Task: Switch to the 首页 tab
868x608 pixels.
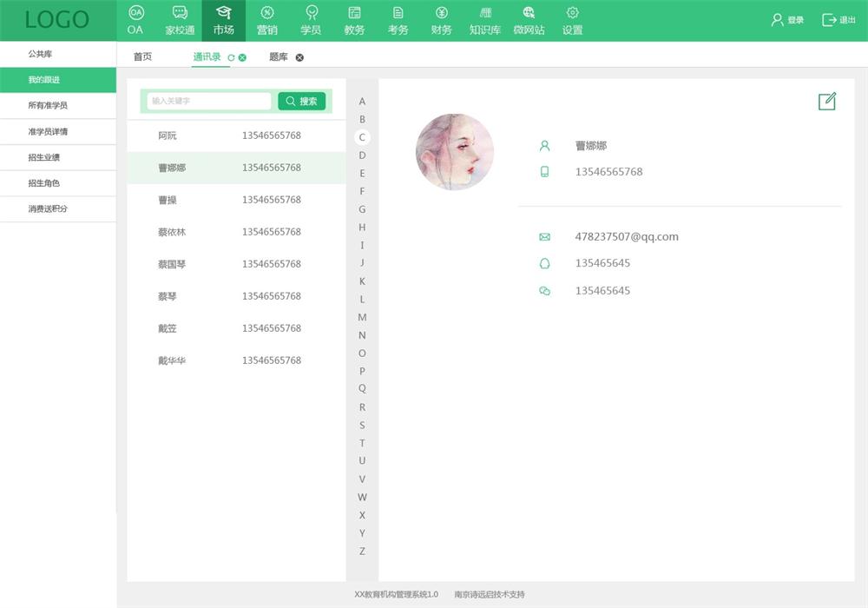Action: point(142,56)
